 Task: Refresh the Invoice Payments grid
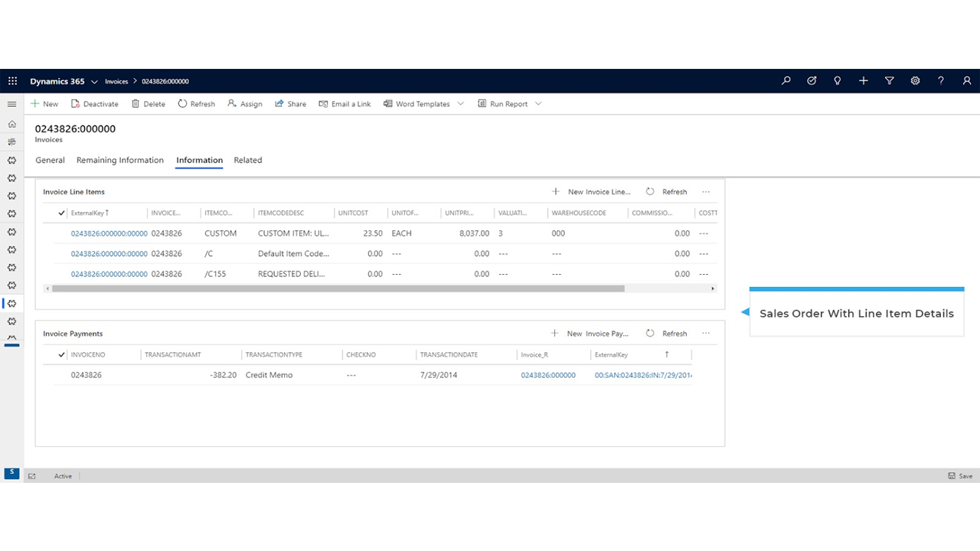[x=666, y=334]
